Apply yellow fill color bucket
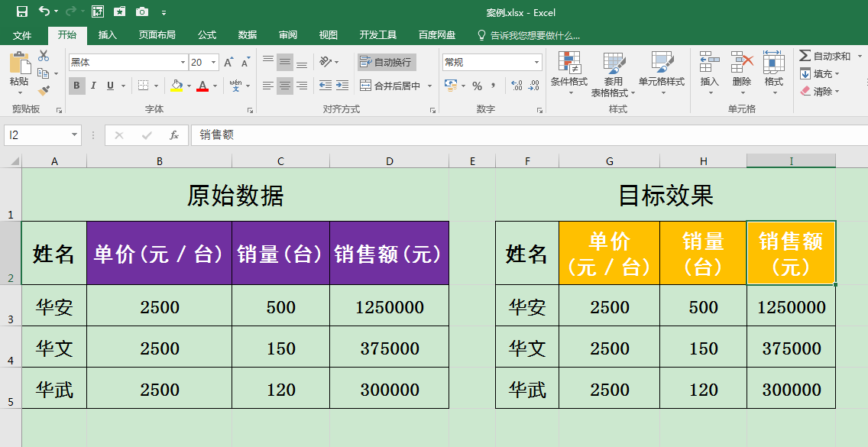Screen dimensions: 868x447 coord(177,86)
